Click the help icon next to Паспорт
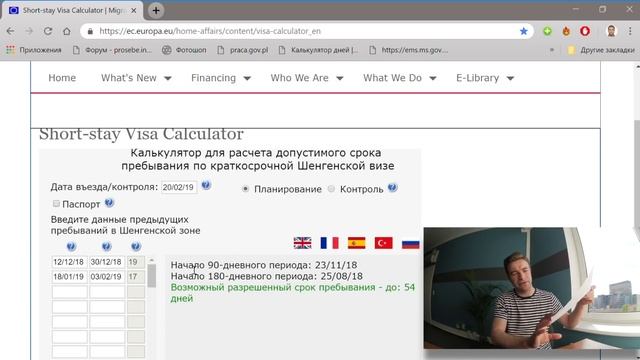 [109, 202]
